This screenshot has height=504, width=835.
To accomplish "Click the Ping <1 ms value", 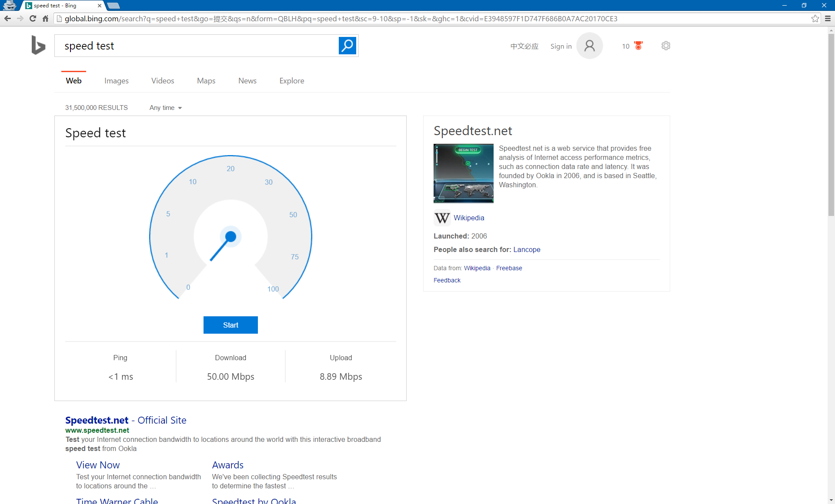I will click(x=120, y=377).
